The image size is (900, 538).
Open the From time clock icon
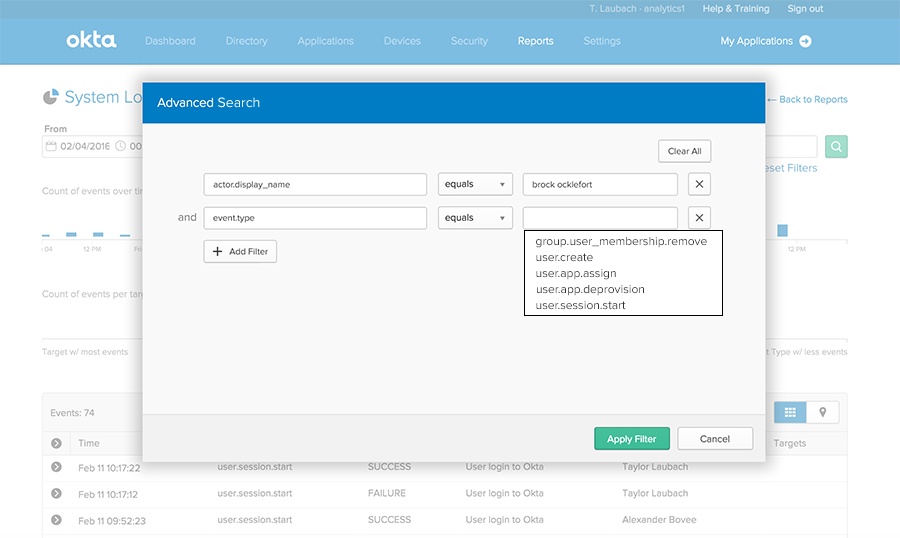[x=121, y=146]
